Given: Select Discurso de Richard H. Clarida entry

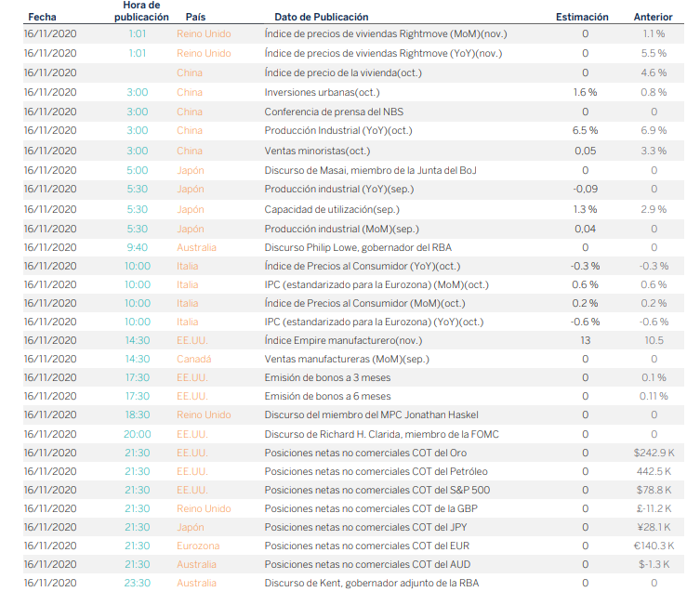Looking at the screenshot, I should pos(383,434).
